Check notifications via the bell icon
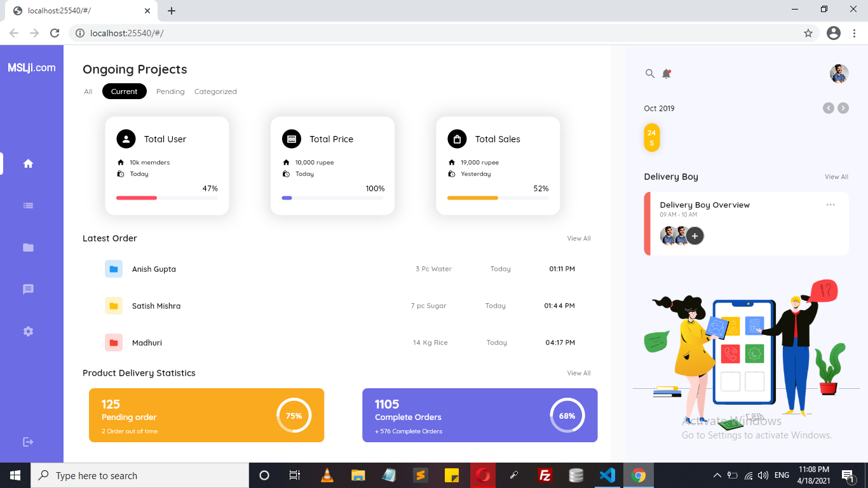Screen dimensions: 868x488 [667, 73]
